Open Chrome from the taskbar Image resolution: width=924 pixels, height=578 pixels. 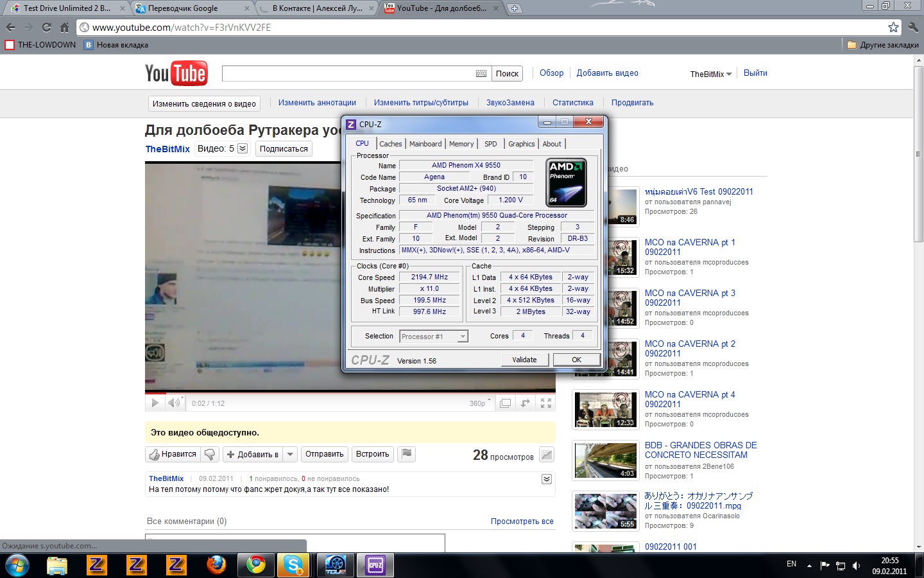coord(256,566)
